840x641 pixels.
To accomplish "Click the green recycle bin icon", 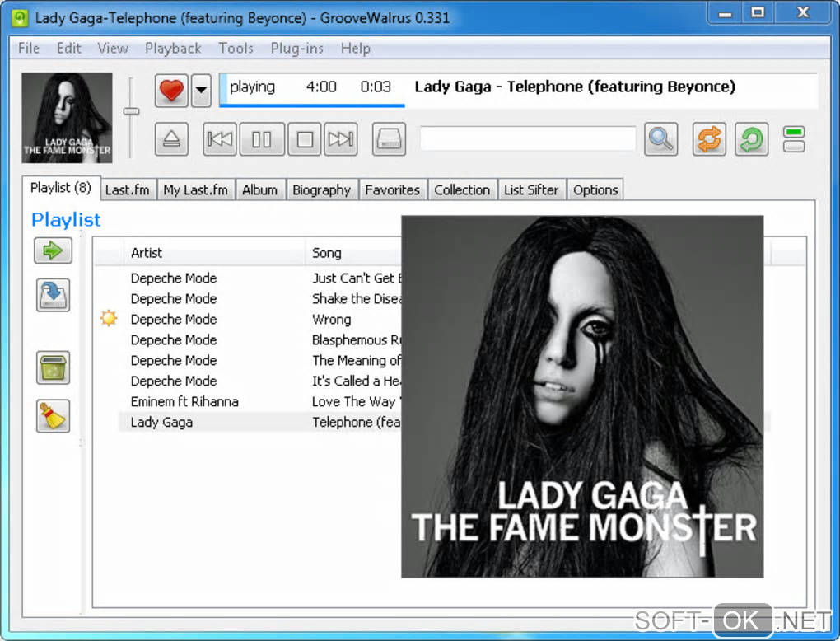I will (53, 367).
